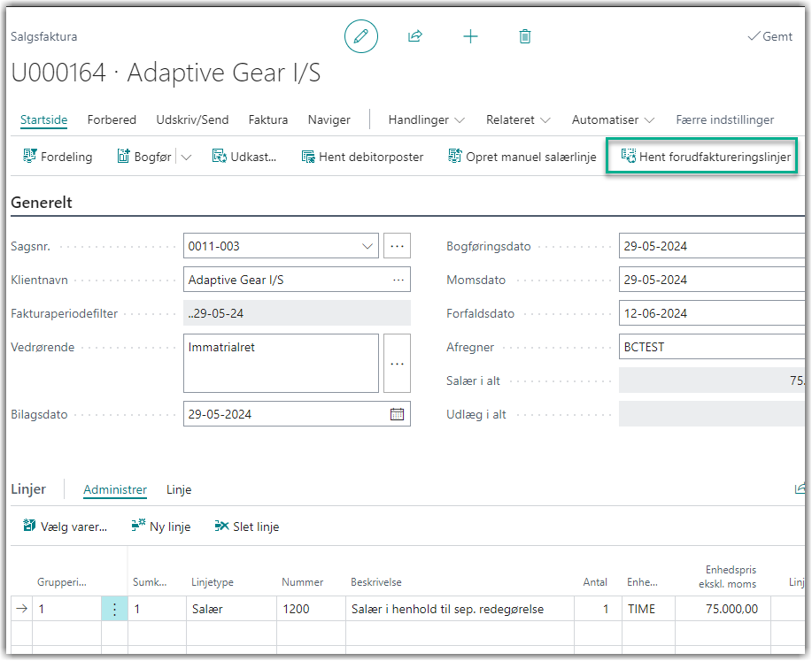Add a line with Ny linje
The image size is (812, 661).
point(161,526)
